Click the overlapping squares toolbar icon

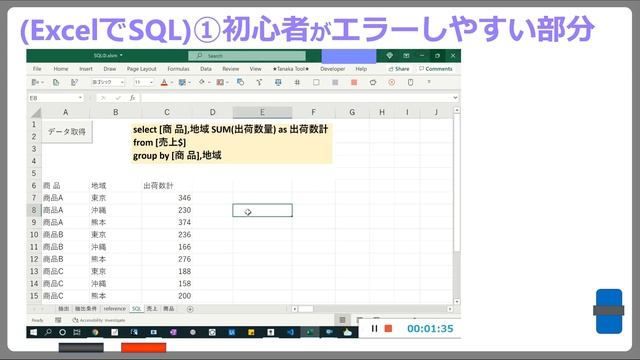pyautogui.click(x=240, y=82)
